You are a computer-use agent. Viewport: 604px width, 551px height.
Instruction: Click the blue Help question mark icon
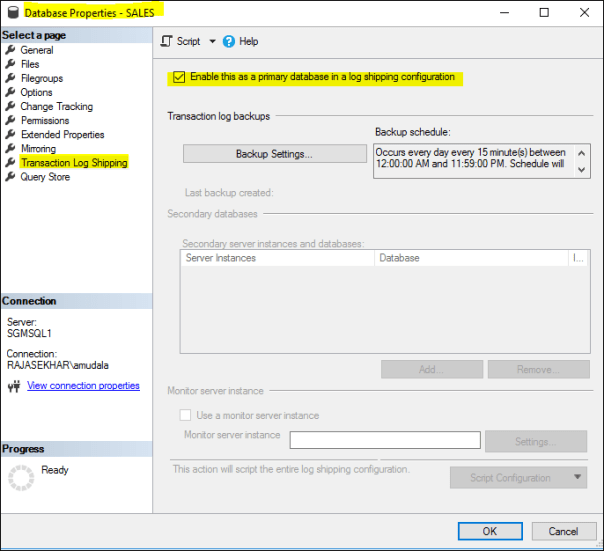(228, 41)
